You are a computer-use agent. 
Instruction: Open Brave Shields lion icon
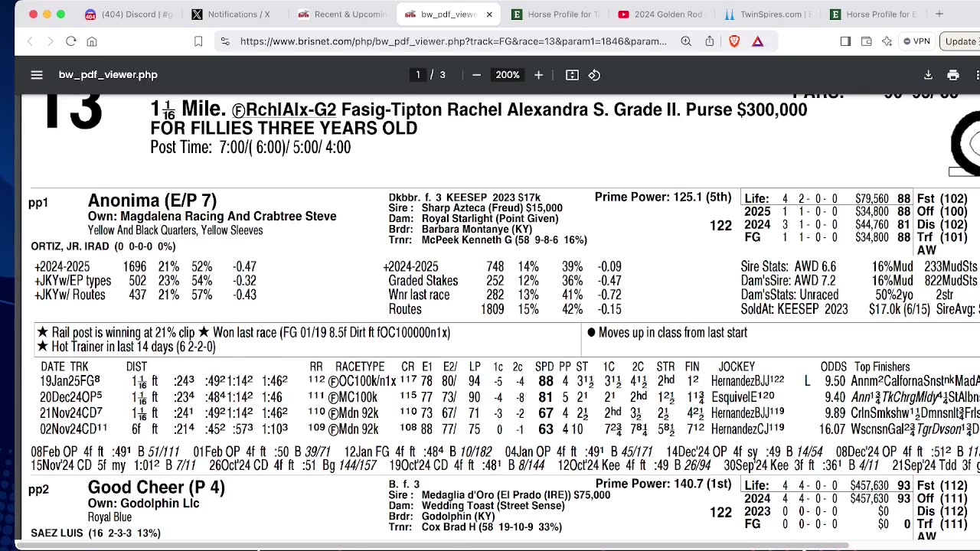coord(734,41)
